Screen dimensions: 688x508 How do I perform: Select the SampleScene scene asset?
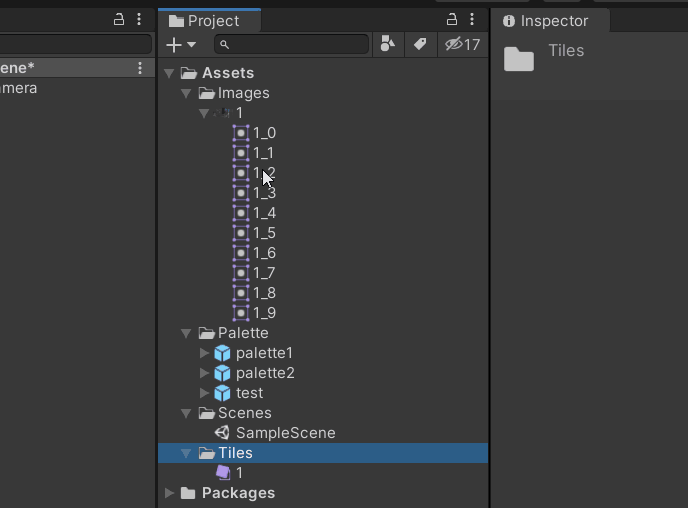285,433
